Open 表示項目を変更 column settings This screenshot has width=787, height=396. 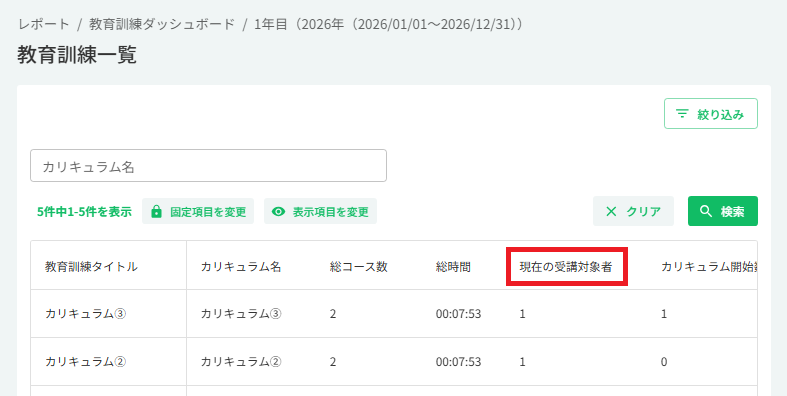click(x=320, y=211)
